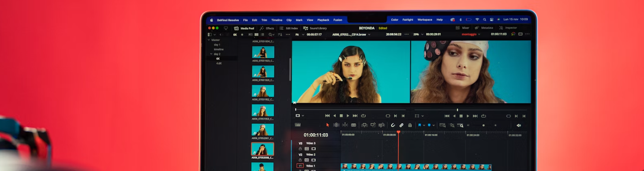
Task: Open the Trim menu
Action: tap(264, 20)
